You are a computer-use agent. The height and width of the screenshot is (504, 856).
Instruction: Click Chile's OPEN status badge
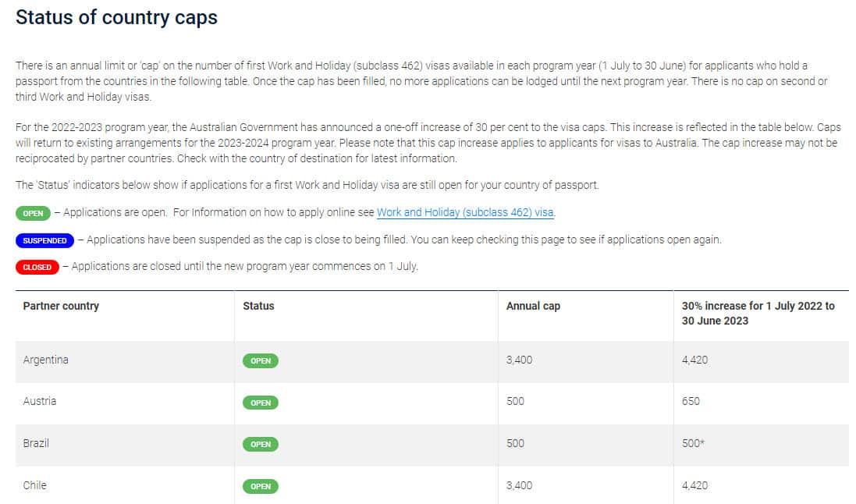pyautogui.click(x=261, y=486)
